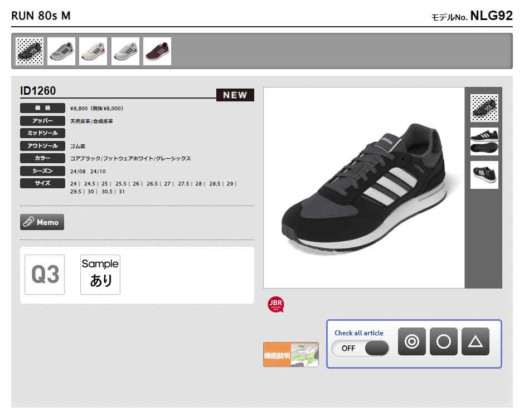Select the cream white shoe colorway thumbnail
Viewport: 524px width, 420px height.
coord(93,51)
